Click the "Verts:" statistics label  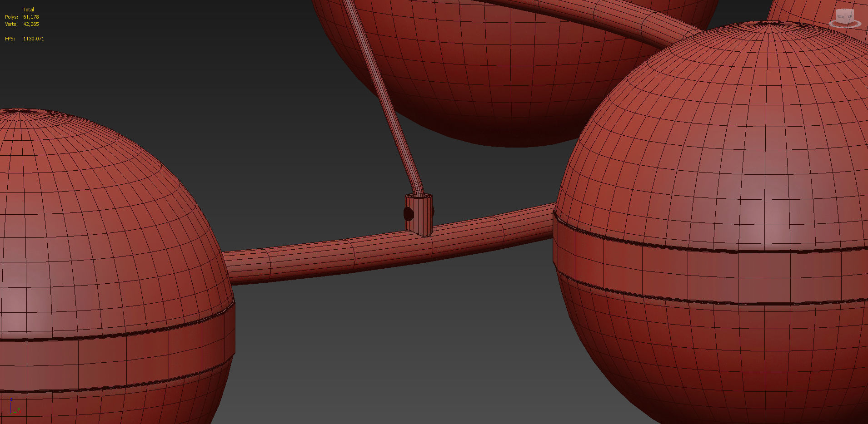click(x=11, y=24)
